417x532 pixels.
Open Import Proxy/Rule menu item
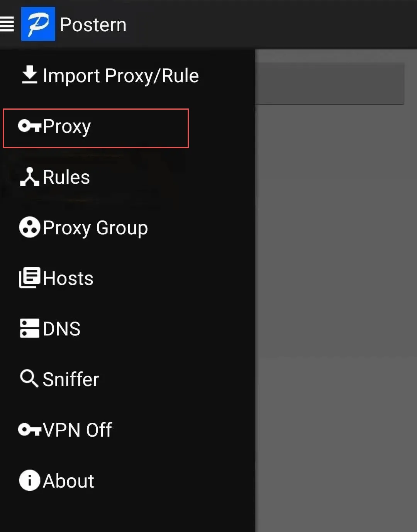pyautogui.click(x=120, y=76)
